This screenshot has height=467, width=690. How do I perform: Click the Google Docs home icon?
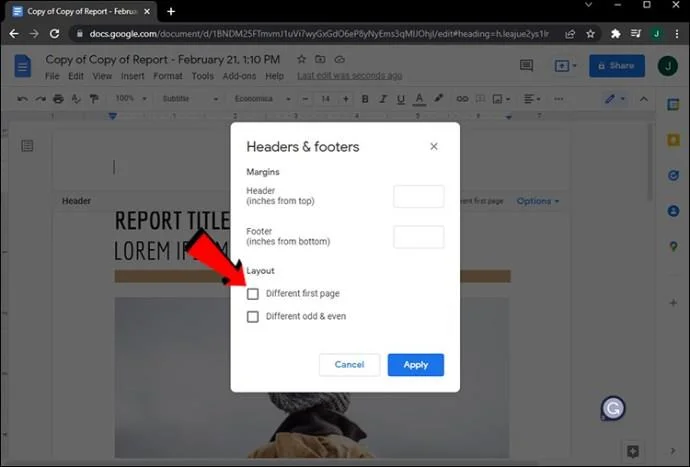pos(22,66)
